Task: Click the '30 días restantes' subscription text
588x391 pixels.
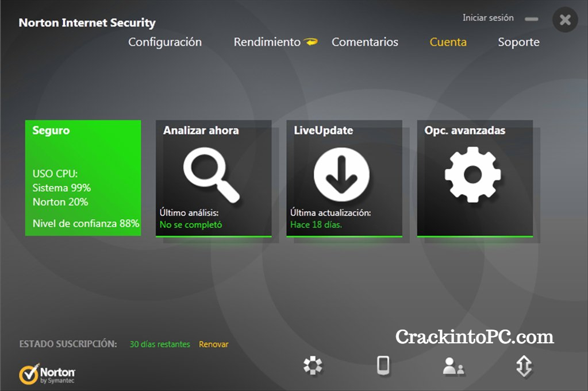Action: [x=160, y=344]
